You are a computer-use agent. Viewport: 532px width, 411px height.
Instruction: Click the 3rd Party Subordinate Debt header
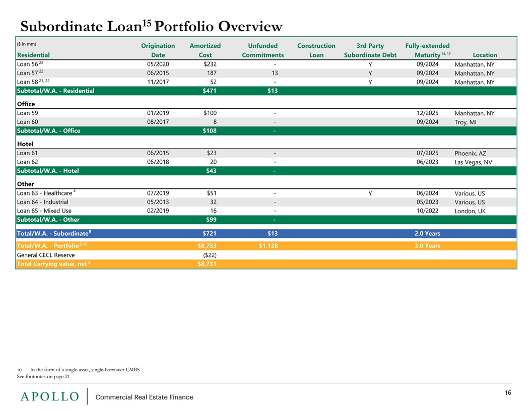point(370,50)
